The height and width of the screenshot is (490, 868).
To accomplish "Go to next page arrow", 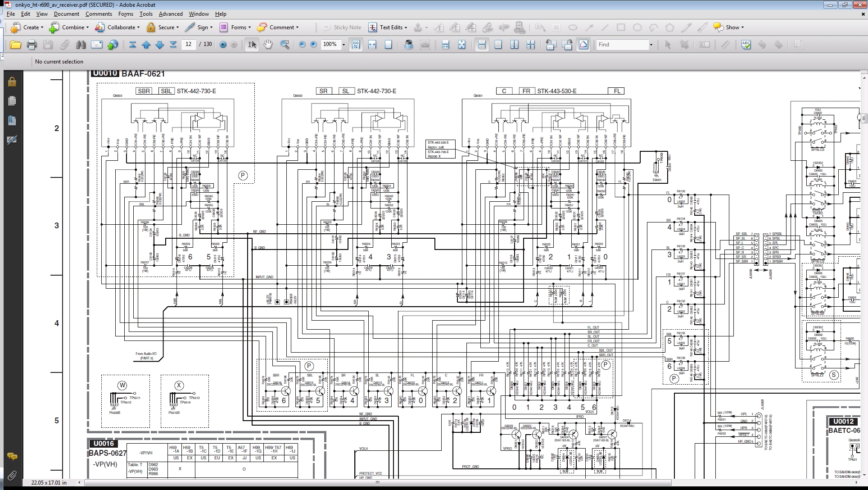I will click(160, 45).
